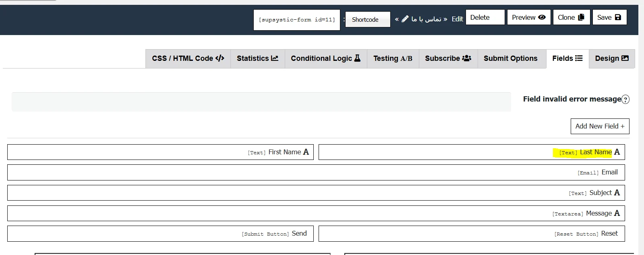Open the Submit Options tab
This screenshot has width=644, height=255.
(x=510, y=58)
